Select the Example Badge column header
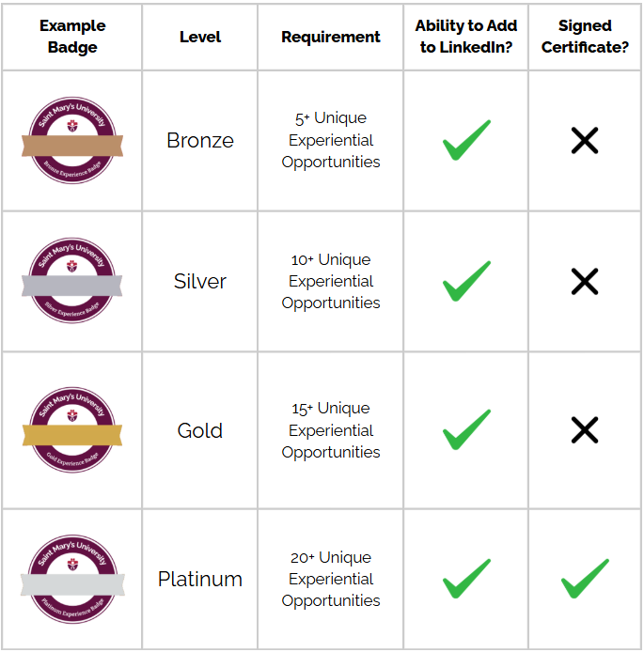 [72, 37]
